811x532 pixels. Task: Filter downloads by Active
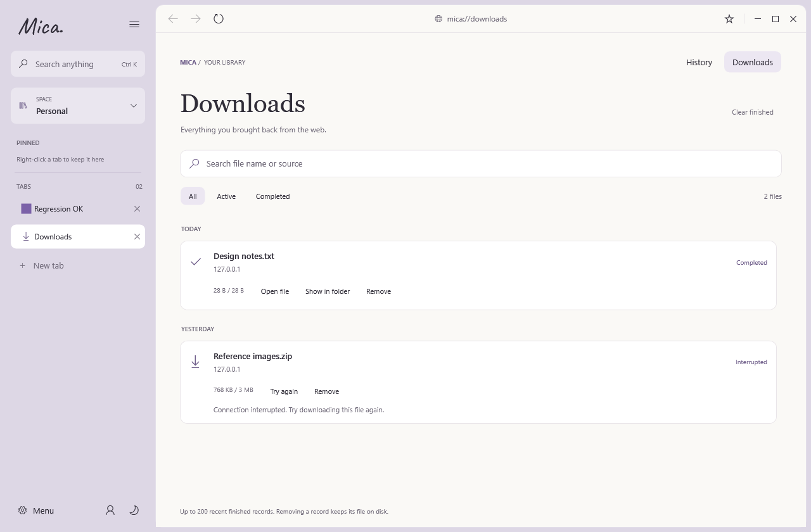point(226,196)
